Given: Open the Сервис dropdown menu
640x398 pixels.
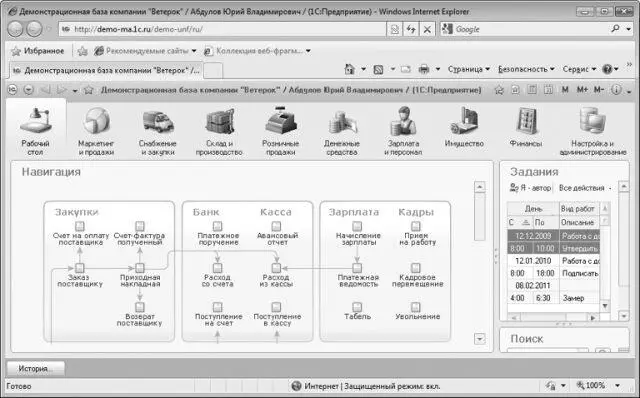Looking at the screenshot, I should pyautogui.click(x=579, y=69).
